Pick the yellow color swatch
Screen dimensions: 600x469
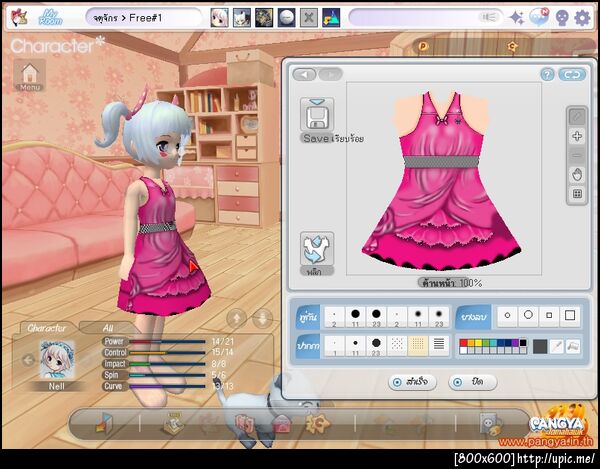478,343
